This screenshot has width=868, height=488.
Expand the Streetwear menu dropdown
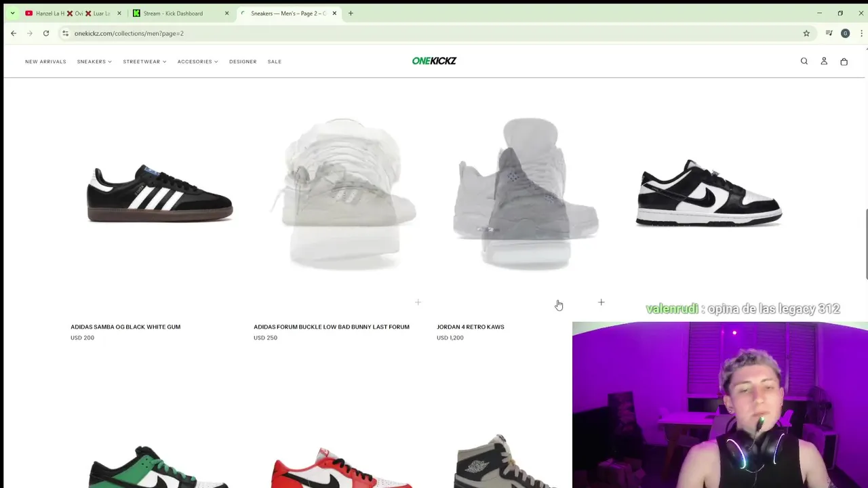coord(144,62)
